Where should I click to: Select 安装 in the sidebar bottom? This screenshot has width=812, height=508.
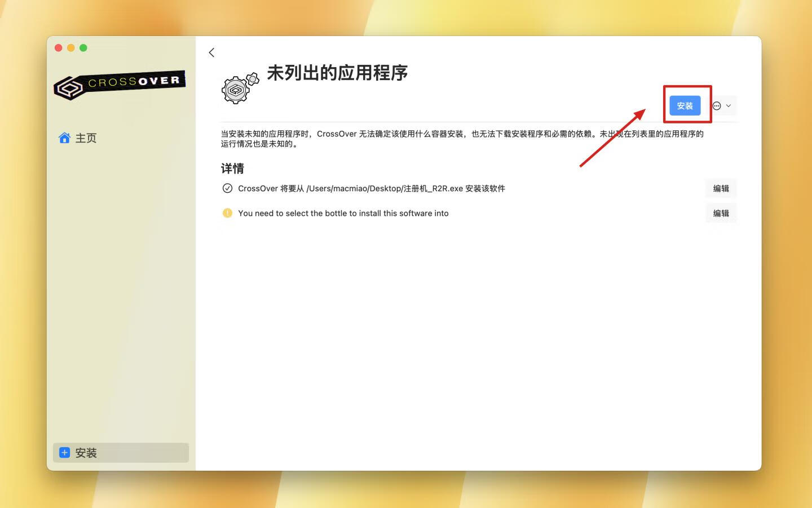121,453
